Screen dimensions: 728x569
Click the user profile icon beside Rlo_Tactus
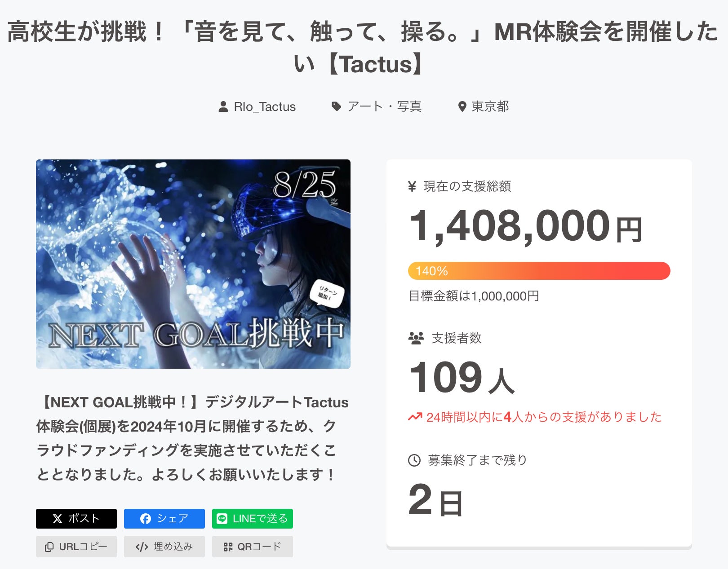pyautogui.click(x=223, y=106)
